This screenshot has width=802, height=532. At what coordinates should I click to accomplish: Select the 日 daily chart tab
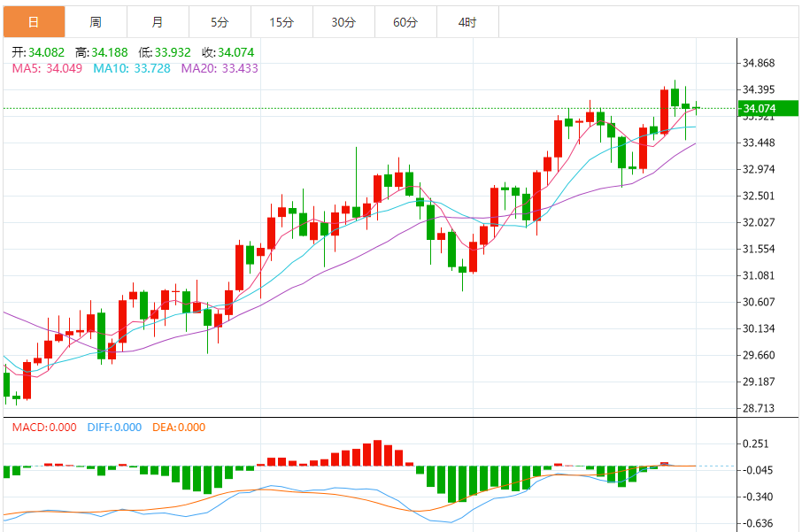point(35,22)
